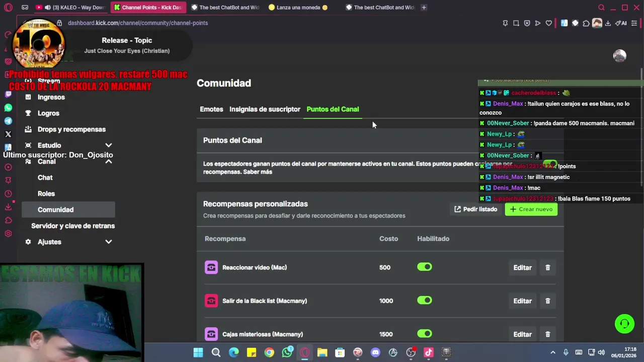644x362 pixels.
Task: Switch to Insignias de suscriptor tab
Action: pos(265,109)
